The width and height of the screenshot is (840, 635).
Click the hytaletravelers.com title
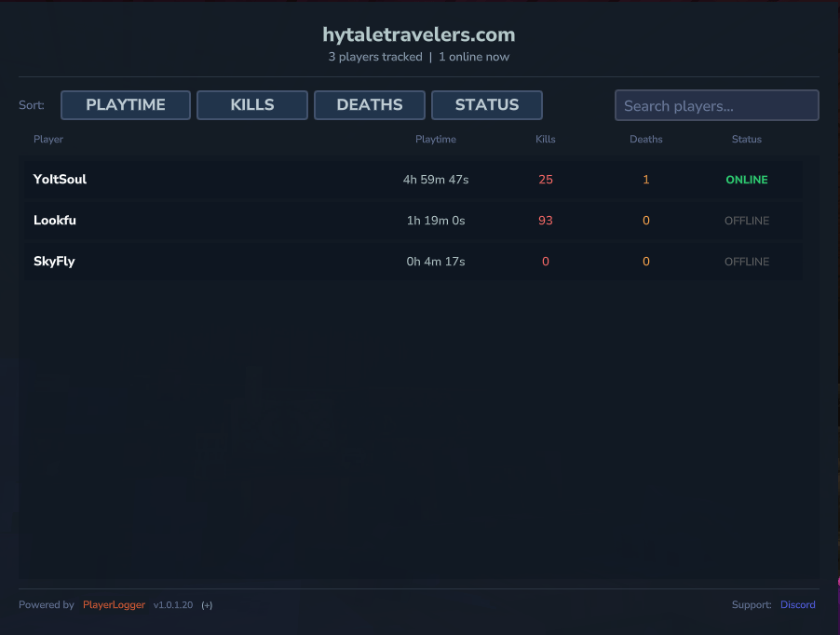pyautogui.click(x=419, y=34)
